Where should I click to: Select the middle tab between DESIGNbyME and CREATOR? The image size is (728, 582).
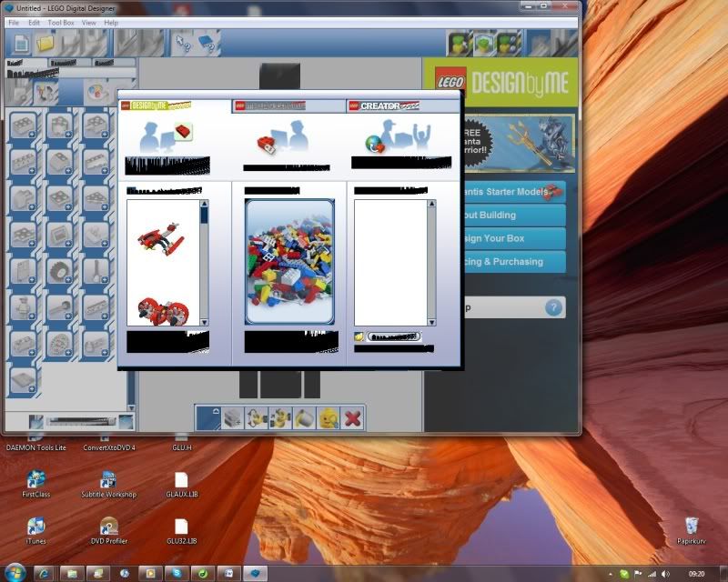(x=288, y=106)
